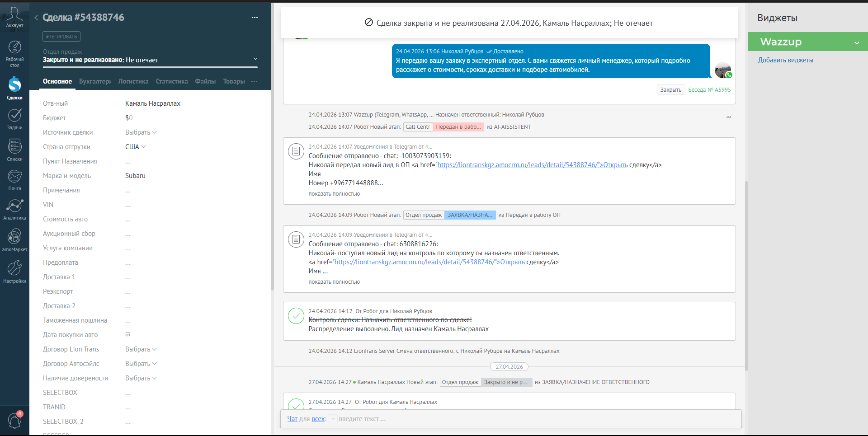Open notifications bell with badge
Viewport: 868px width, 436px height.
coord(14,420)
